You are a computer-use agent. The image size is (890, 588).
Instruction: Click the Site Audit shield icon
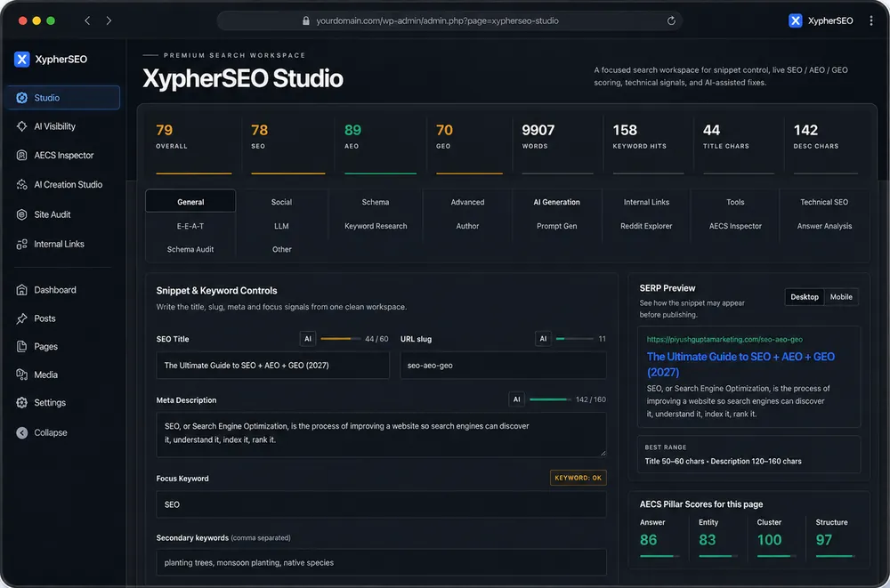21,214
